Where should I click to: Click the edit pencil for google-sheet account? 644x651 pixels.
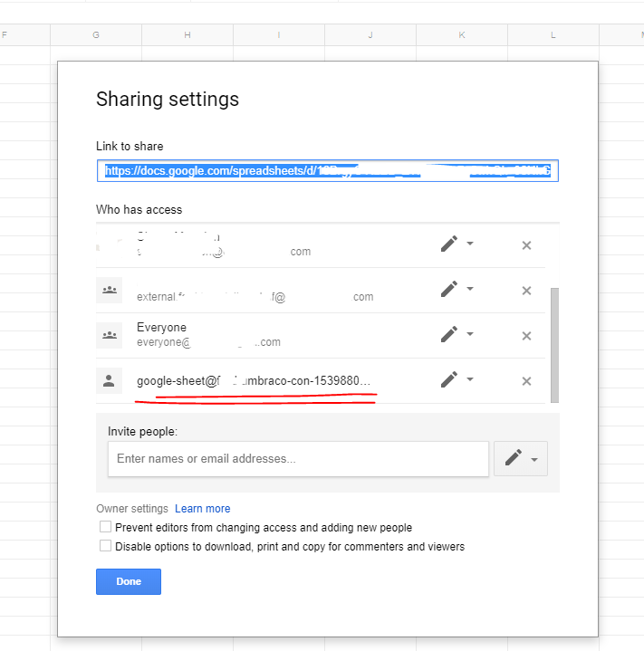click(449, 379)
